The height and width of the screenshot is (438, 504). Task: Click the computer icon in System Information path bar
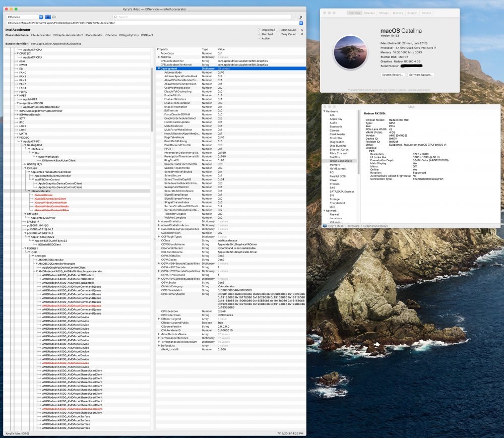pos(325,226)
